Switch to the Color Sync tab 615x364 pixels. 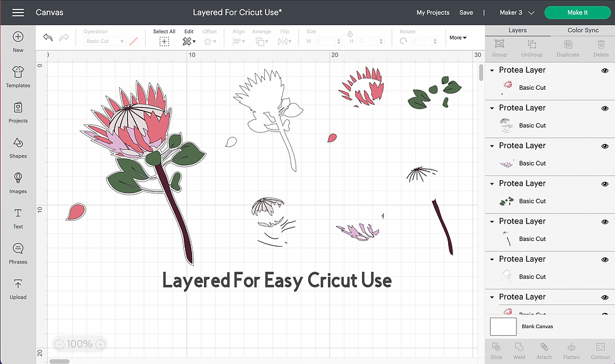[583, 30]
